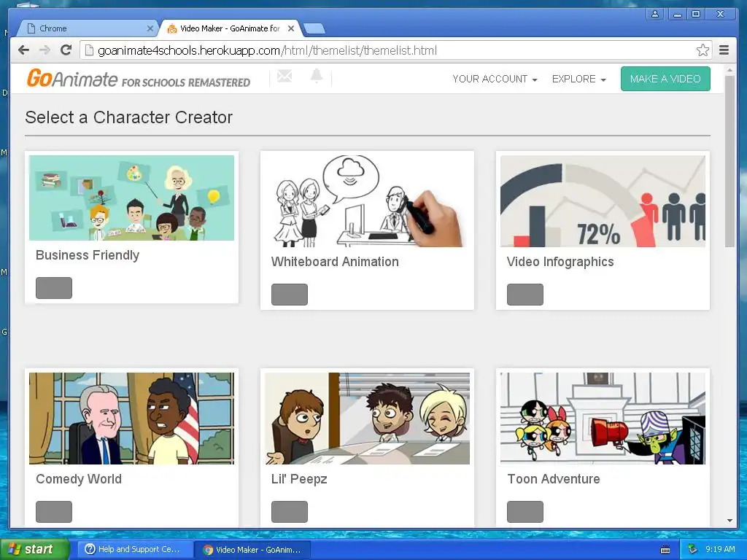This screenshot has width=747, height=560.
Task: Click the gray button under Business Friendly
Action: pyautogui.click(x=54, y=288)
